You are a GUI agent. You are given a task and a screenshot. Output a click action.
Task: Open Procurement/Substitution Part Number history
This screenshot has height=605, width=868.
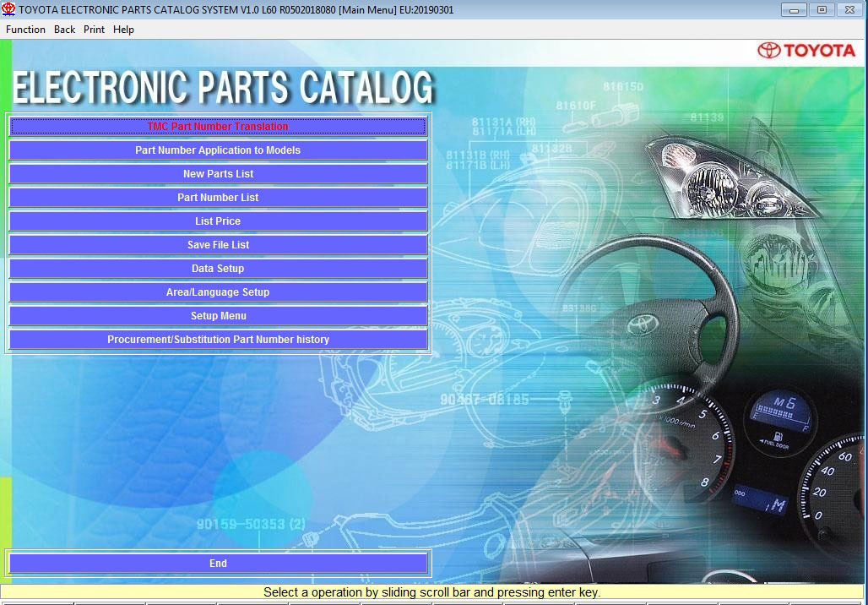click(218, 340)
